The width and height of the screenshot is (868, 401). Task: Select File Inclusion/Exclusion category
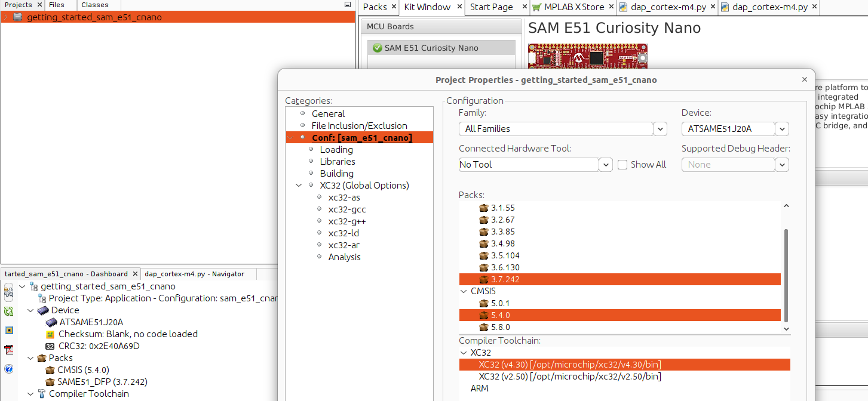point(360,126)
